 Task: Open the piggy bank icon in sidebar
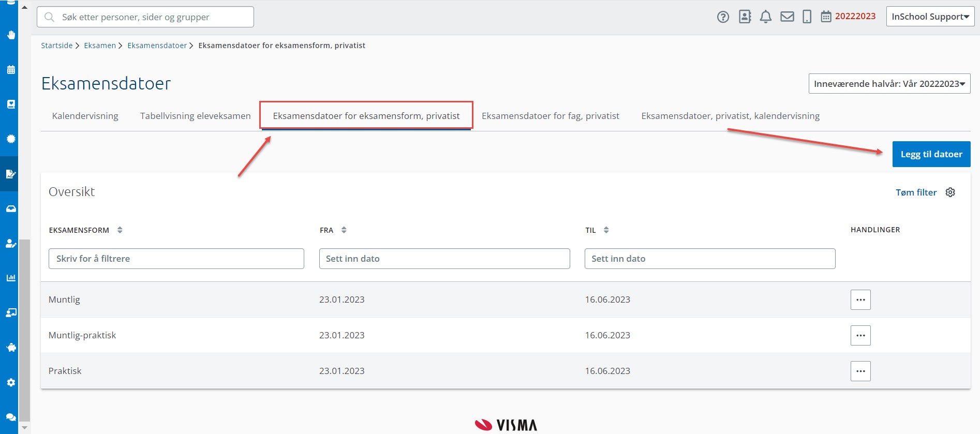[x=11, y=348]
